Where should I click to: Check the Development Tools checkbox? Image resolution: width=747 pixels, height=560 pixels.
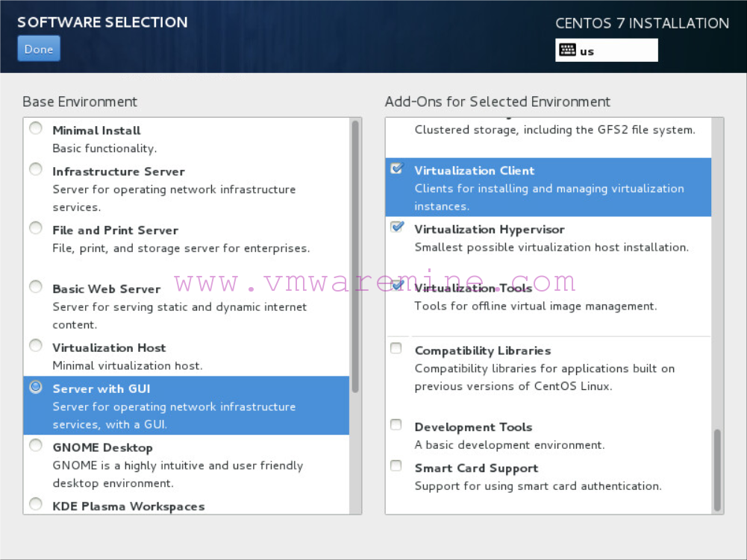[x=396, y=425]
